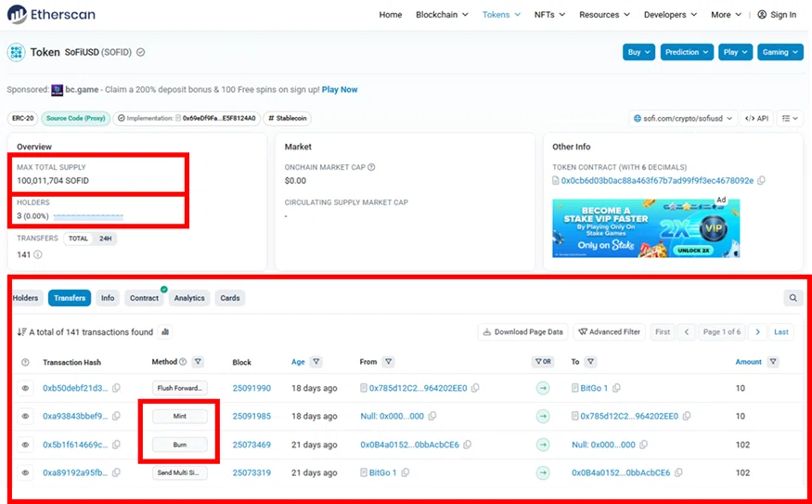Preview transaction 0xa93843bbef9 with eye icon
Screen dimensions: 812x504
(x=25, y=416)
